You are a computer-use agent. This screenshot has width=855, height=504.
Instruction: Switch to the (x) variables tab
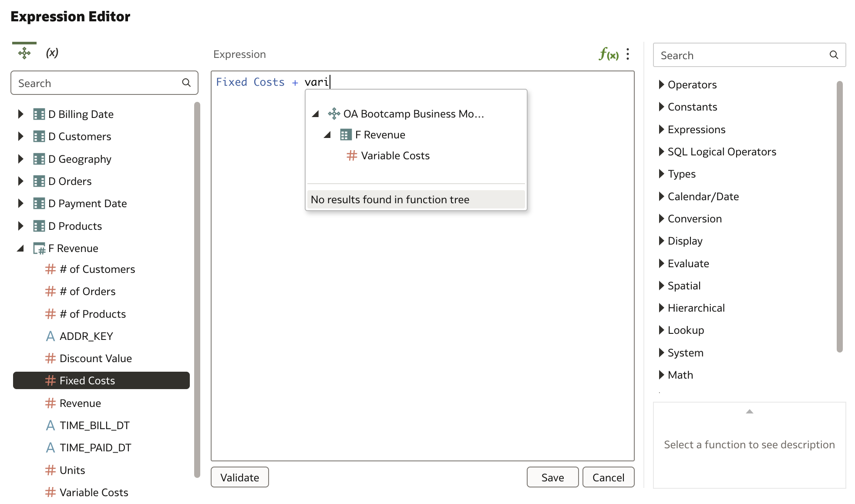52,53
